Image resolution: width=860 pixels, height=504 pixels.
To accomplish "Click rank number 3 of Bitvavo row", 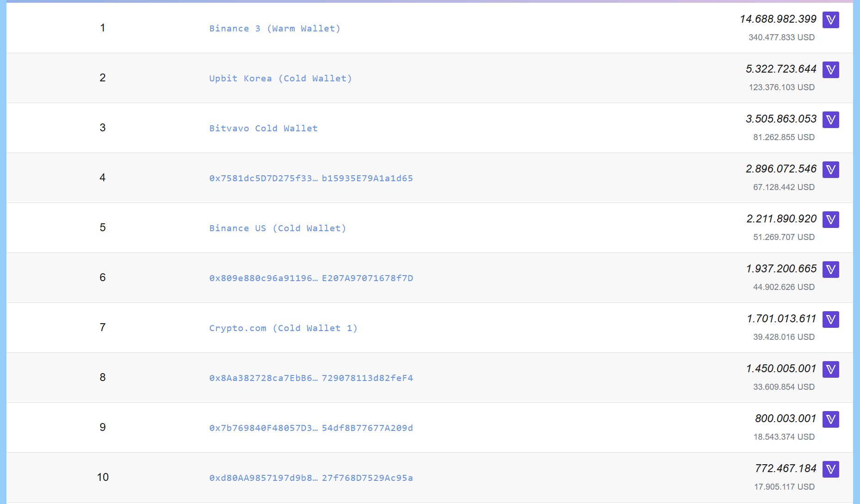I will pyautogui.click(x=103, y=128).
